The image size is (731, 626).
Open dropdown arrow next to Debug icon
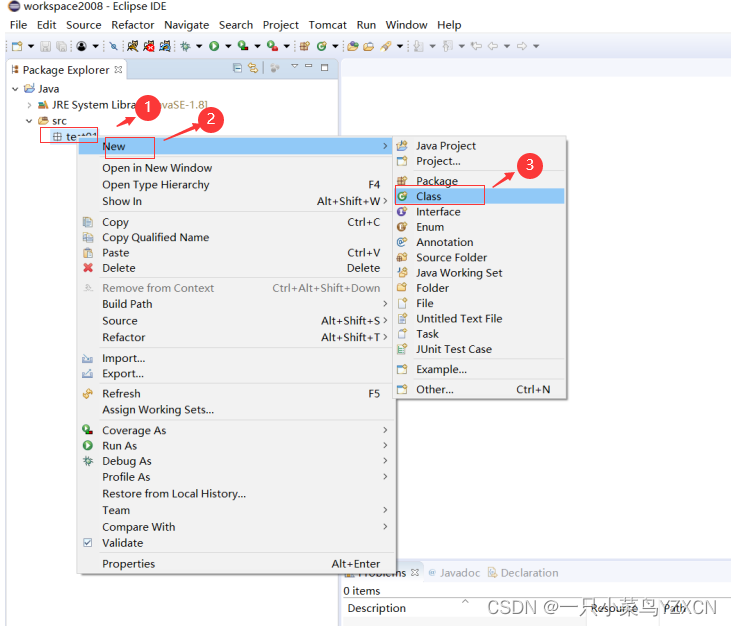[x=199, y=46]
